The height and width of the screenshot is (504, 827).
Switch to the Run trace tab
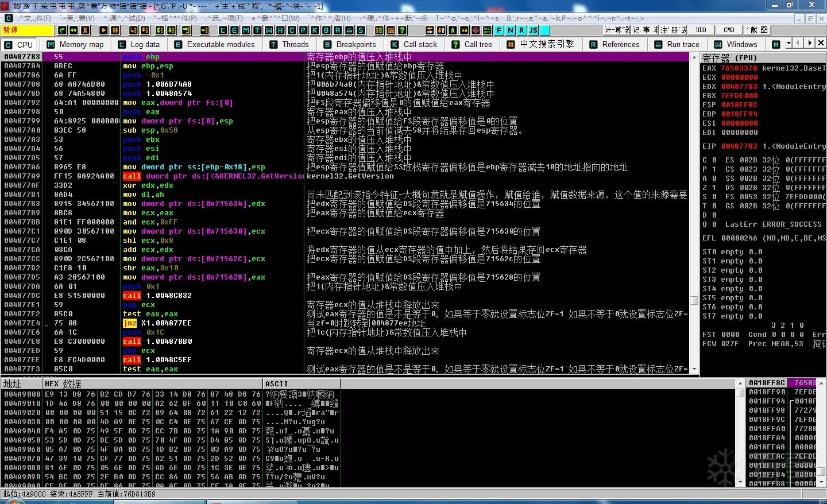pyautogui.click(x=677, y=44)
